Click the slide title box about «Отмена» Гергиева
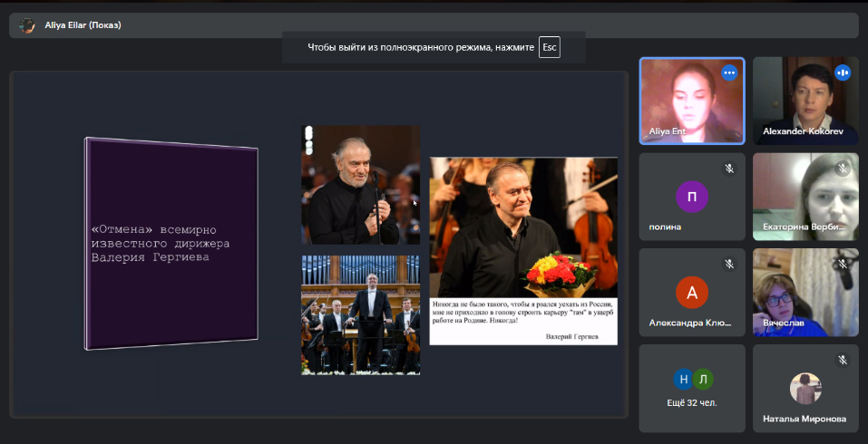868x444 pixels. (171, 243)
